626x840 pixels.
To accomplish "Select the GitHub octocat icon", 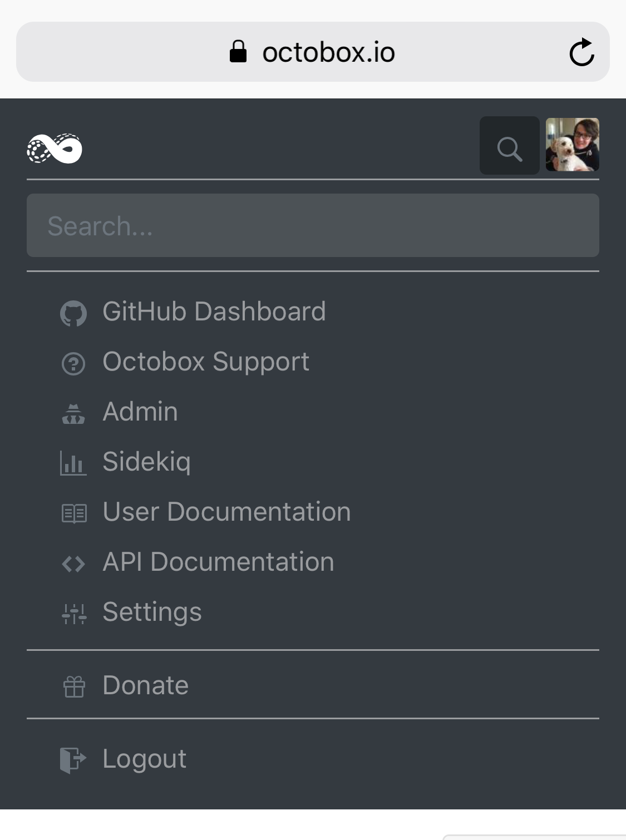I will 74,313.
